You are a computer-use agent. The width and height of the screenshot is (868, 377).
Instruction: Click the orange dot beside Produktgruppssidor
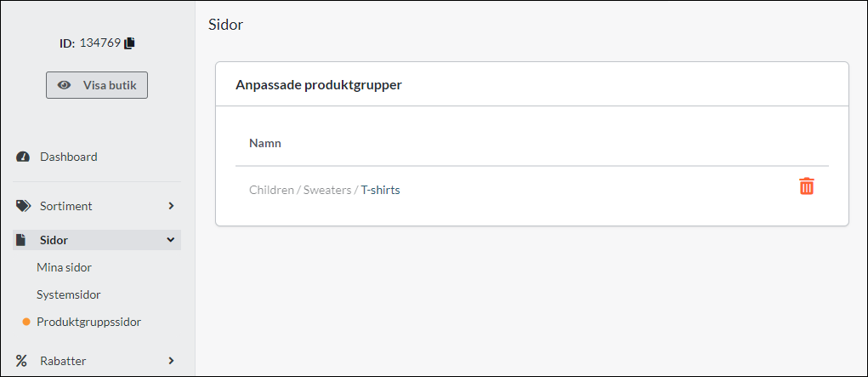26,322
